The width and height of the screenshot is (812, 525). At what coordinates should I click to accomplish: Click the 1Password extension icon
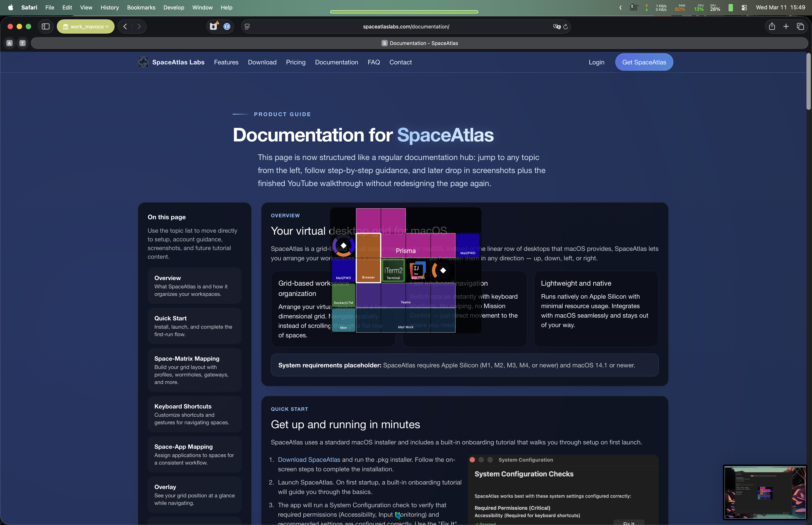click(x=227, y=27)
